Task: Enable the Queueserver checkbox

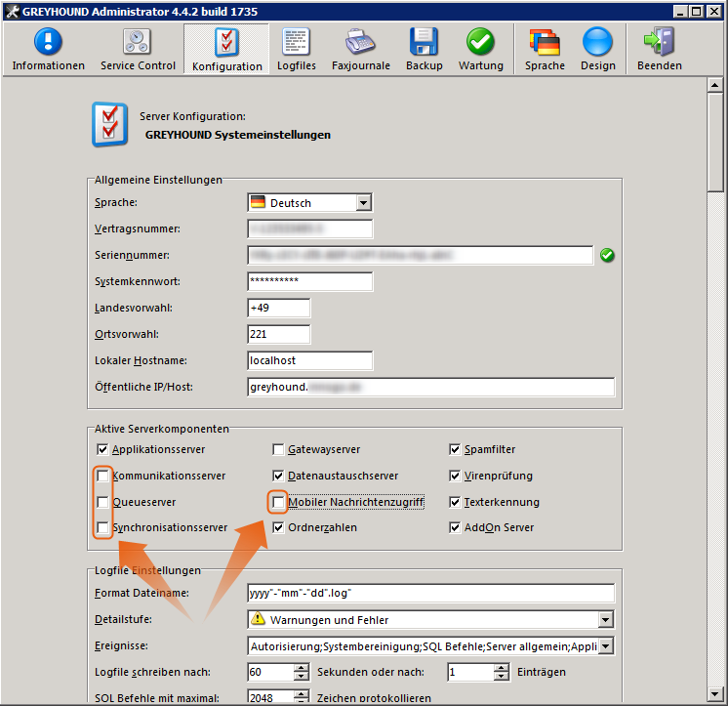Action: click(102, 502)
